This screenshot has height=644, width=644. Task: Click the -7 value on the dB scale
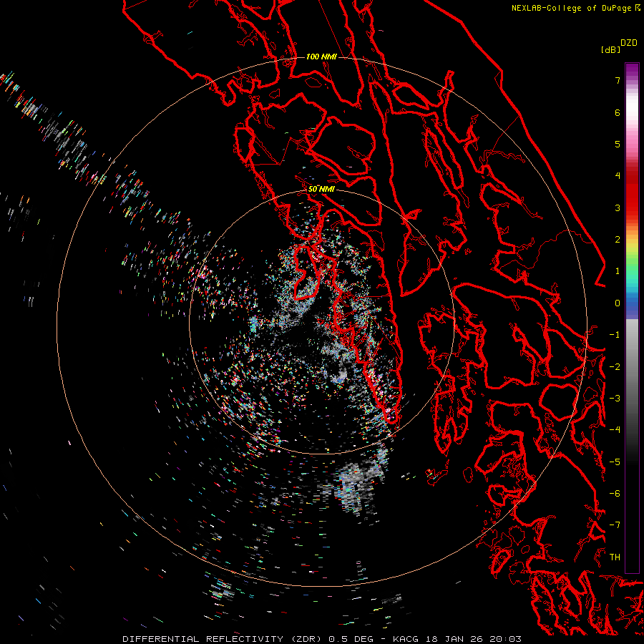coord(615,525)
